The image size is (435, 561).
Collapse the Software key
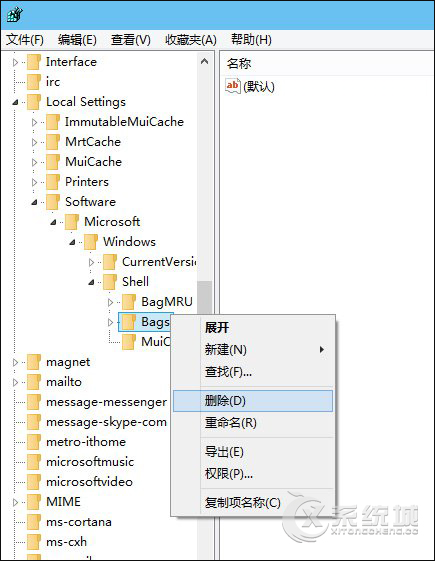(x=34, y=203)
